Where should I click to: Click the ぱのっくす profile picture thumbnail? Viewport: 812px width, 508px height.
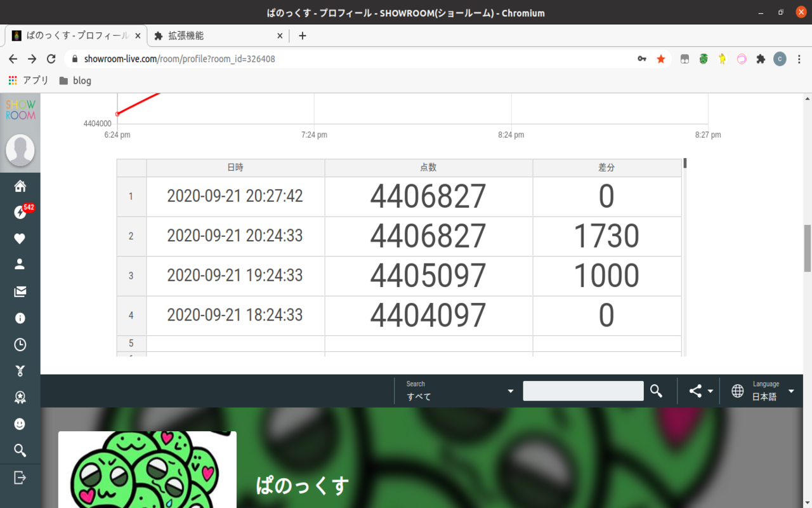pos(147,470)
